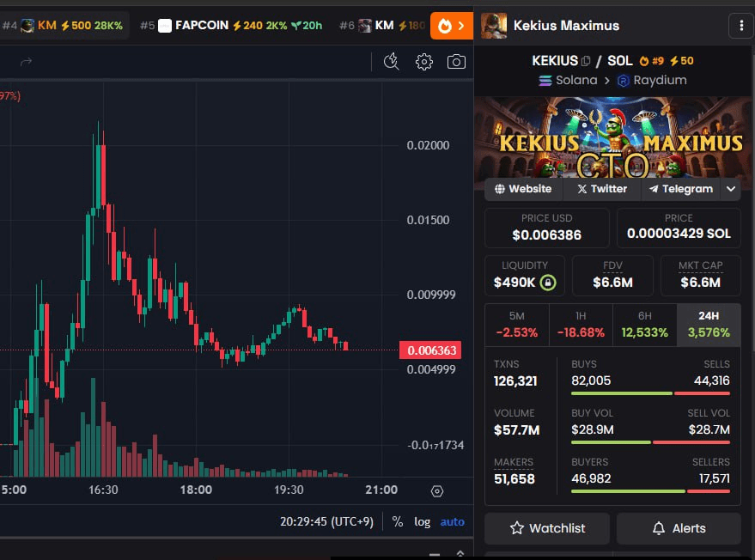This screenshot has height=560, width=755.
Task: Open trending #5 FAPCOIN token
Action: point(231,26)
